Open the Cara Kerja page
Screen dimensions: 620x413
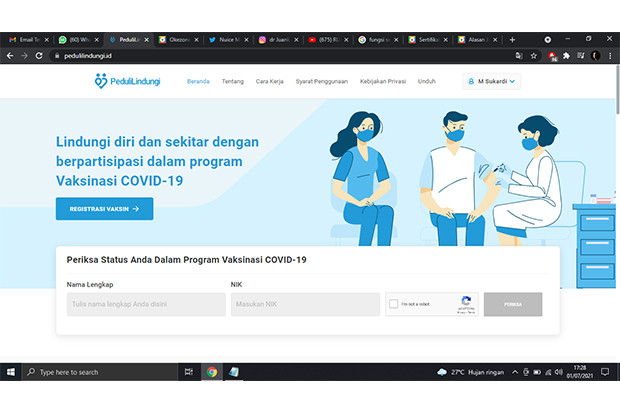[x=270, y=81]
